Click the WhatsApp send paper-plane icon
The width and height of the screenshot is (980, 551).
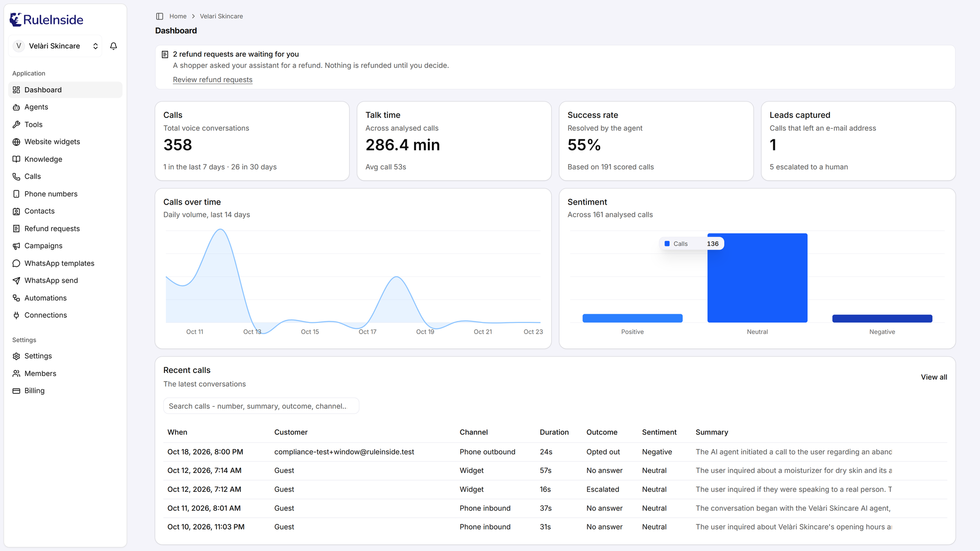click(16, 281)
